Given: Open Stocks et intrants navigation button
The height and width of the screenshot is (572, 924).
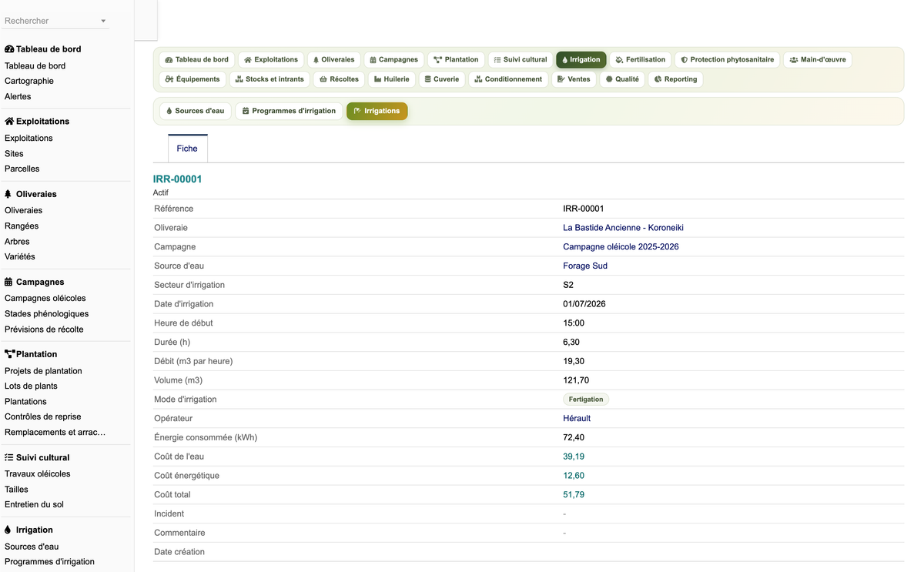Looking at the screenshot, I should click(x=269, y=79).
